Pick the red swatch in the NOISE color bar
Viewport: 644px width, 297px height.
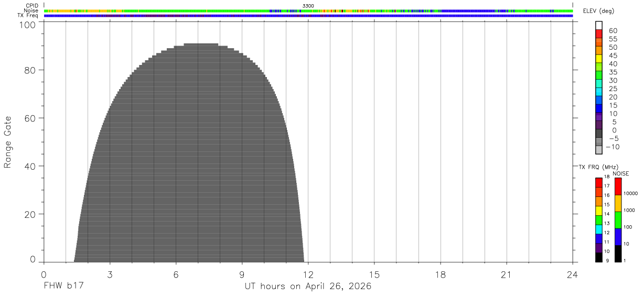[618, 186]
